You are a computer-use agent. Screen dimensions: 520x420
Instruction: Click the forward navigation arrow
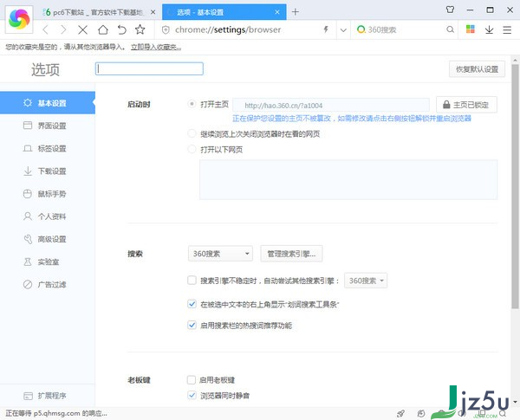63,29
